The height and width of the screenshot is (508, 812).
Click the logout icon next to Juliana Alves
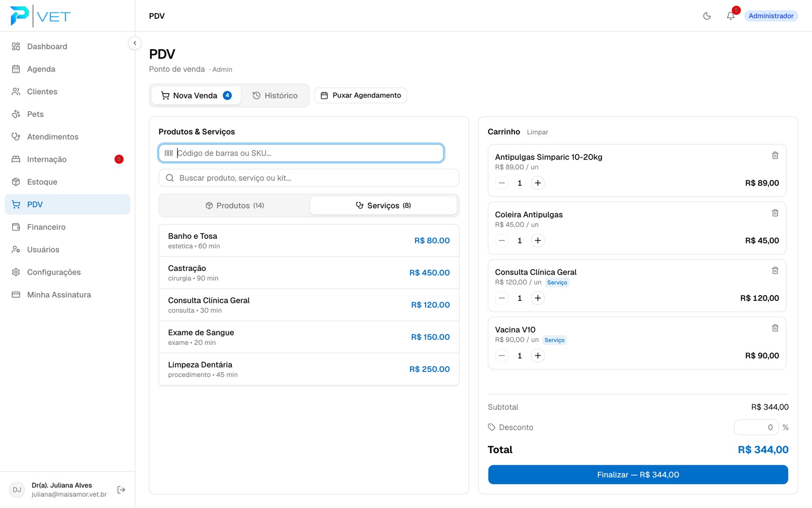(121, 490)
